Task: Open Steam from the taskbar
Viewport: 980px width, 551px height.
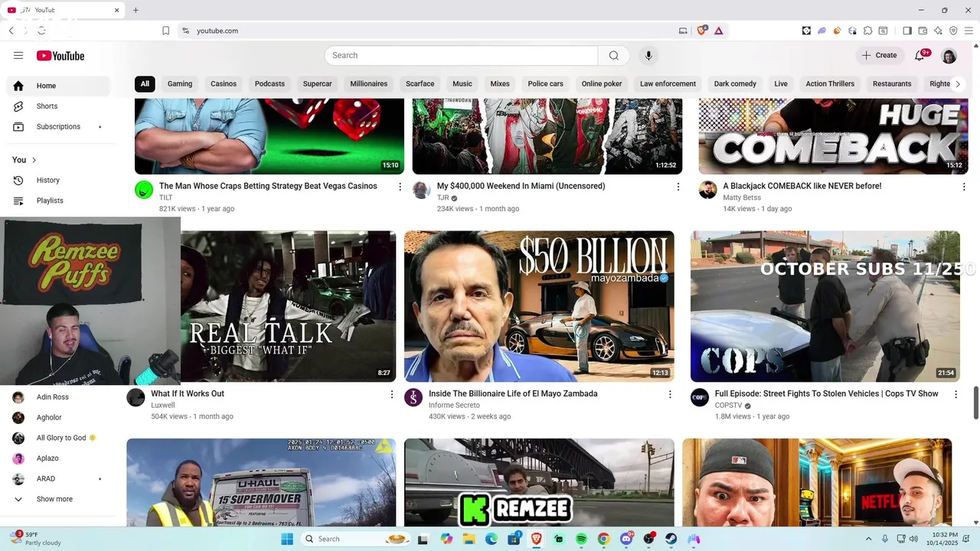Action: 671,539
